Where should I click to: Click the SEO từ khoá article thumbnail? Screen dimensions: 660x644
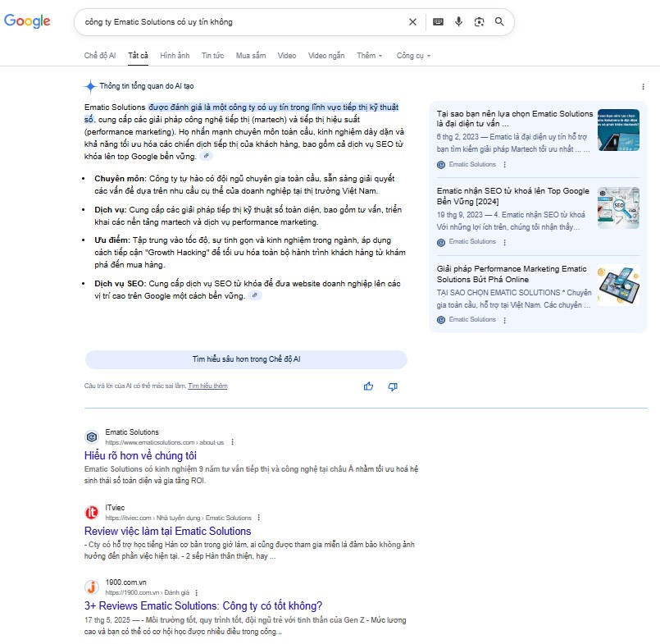pyautogui.click(x=618, y=208)
